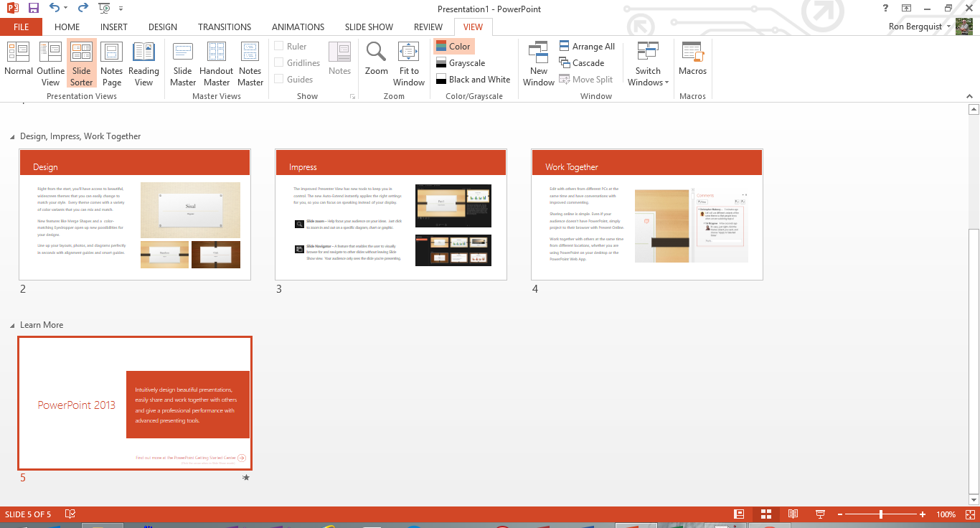
Task: Turn on the Guides checkbox
Action: pos(279,80)
